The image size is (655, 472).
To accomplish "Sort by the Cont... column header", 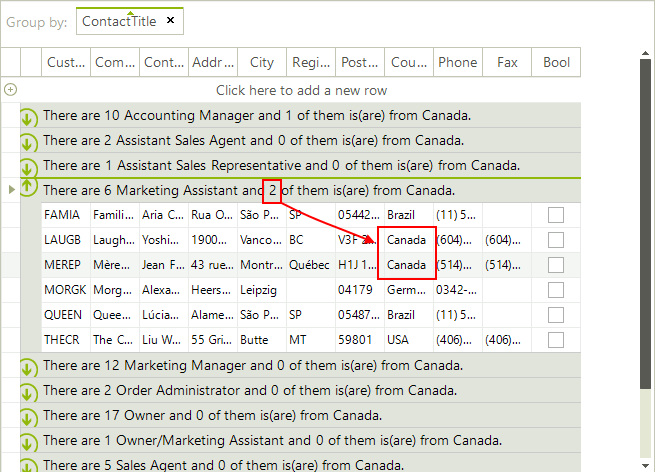I will coord(164,62).
